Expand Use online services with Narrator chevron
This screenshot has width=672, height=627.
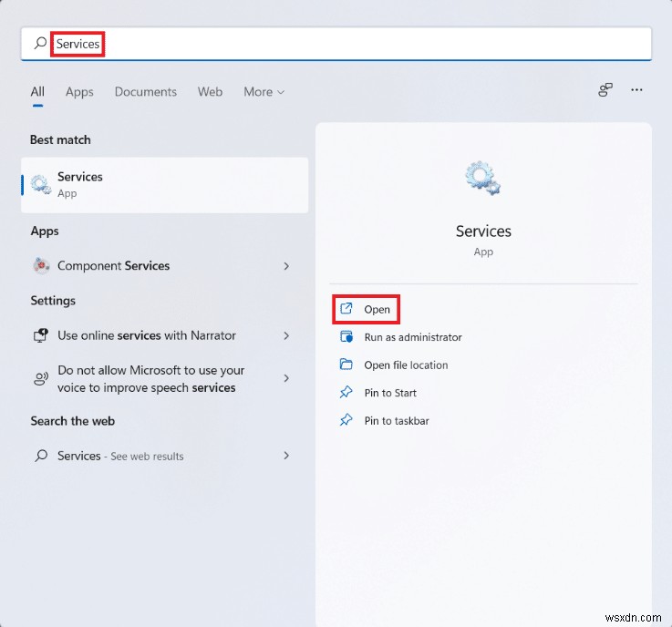tap(286, 335)
